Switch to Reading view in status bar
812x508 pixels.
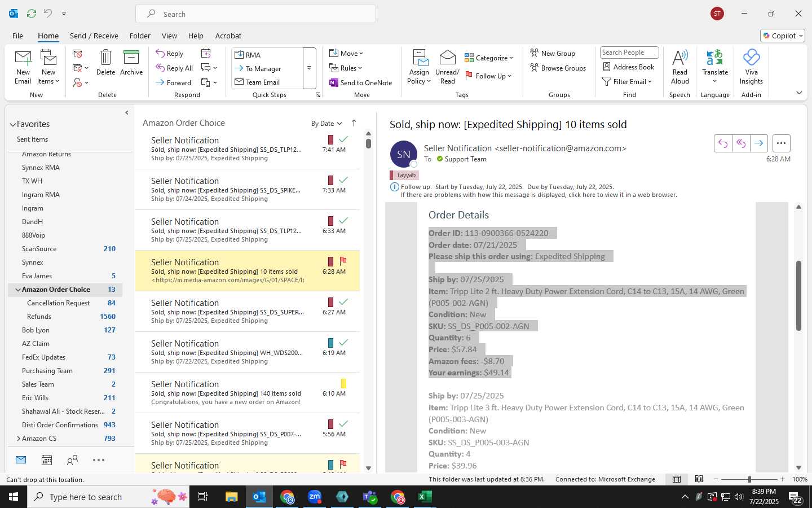coord(699,479)
